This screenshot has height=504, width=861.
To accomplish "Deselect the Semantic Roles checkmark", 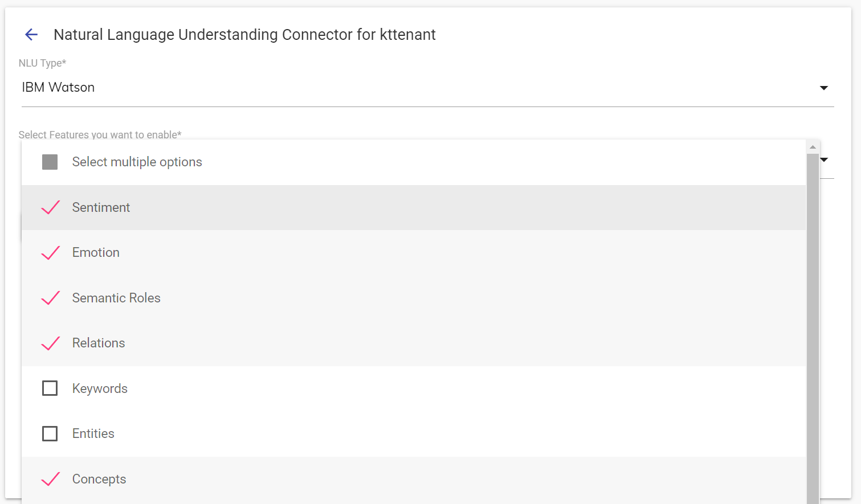I will 50,298.
